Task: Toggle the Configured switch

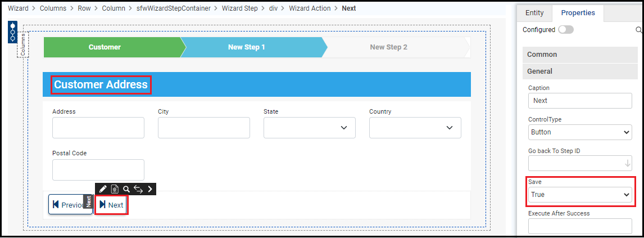Action: tap(565, 30)
